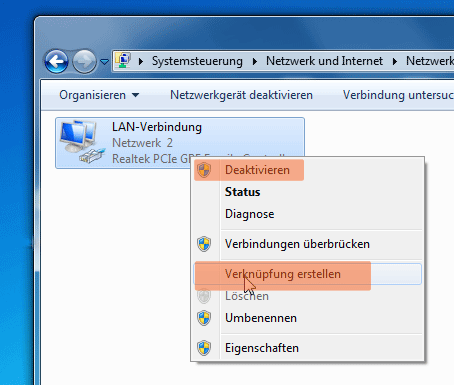This screenshot has height=385, width=454.
Task: Select the LAN-Verbindung adapter icon
Action: coord(82,142)
